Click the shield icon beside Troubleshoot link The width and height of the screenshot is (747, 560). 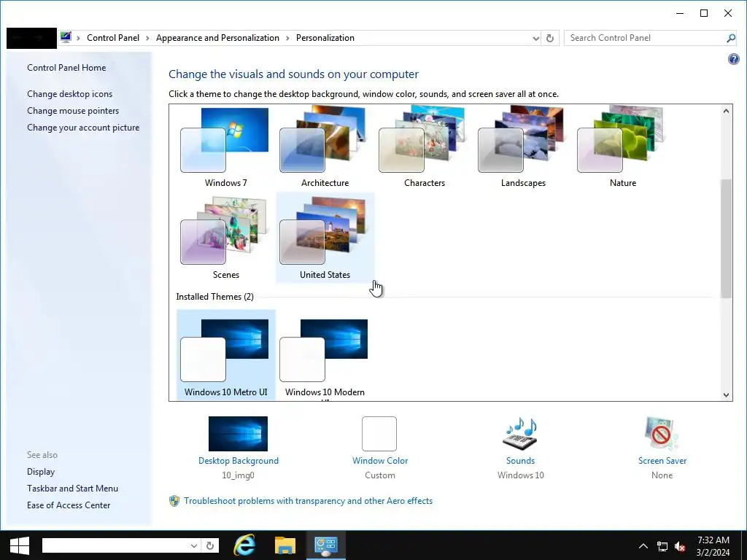[174, 501]
